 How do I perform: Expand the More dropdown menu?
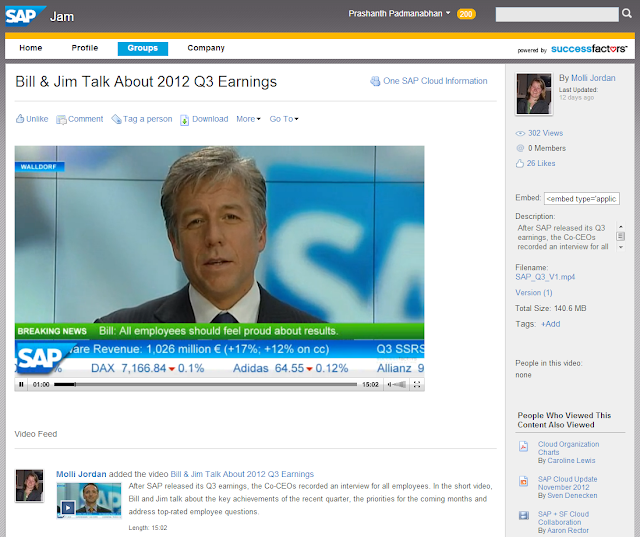pos(248,119)
